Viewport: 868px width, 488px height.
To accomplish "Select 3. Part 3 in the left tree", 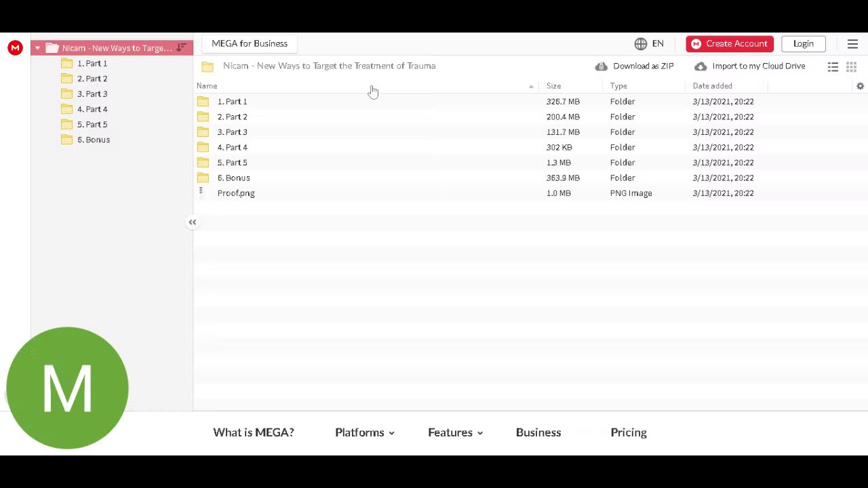I will pos(92,94).
